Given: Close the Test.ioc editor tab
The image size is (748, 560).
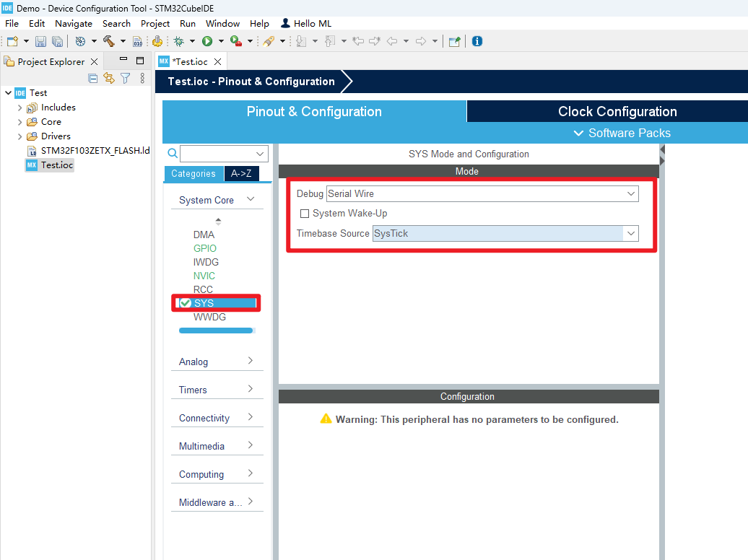Looking at the screenshot, I should 217,61.
